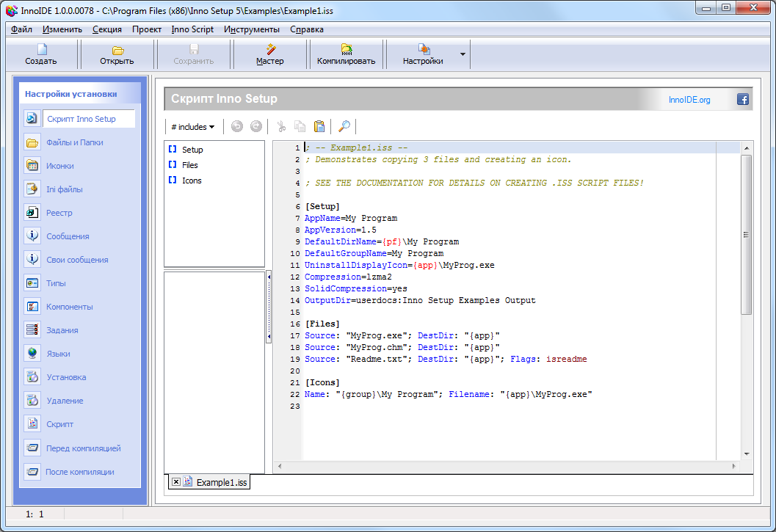Click the Создать toolbar button
Image resolution: width=776 pixels, height=532 pixels.
(41, 54)
